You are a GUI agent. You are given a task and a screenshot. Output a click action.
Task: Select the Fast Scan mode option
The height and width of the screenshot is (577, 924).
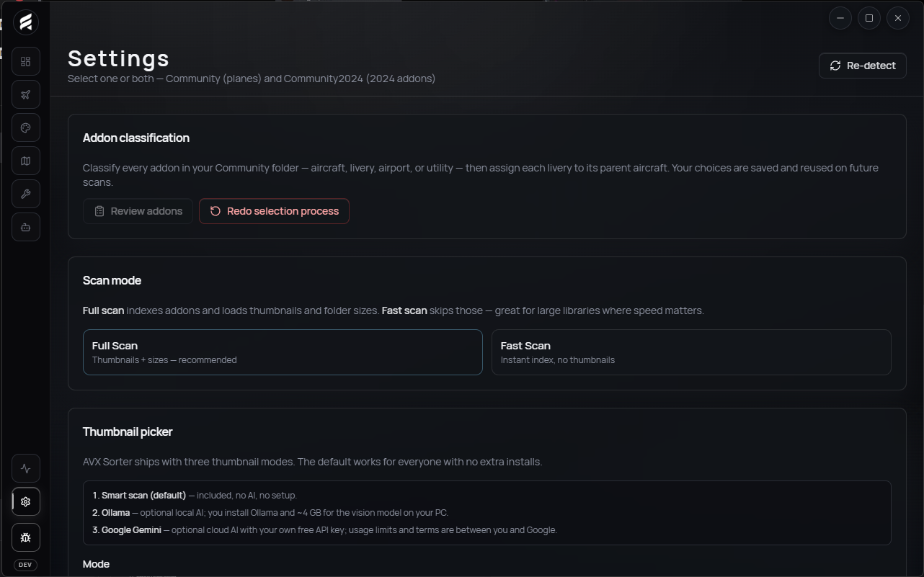coord(691,352)
